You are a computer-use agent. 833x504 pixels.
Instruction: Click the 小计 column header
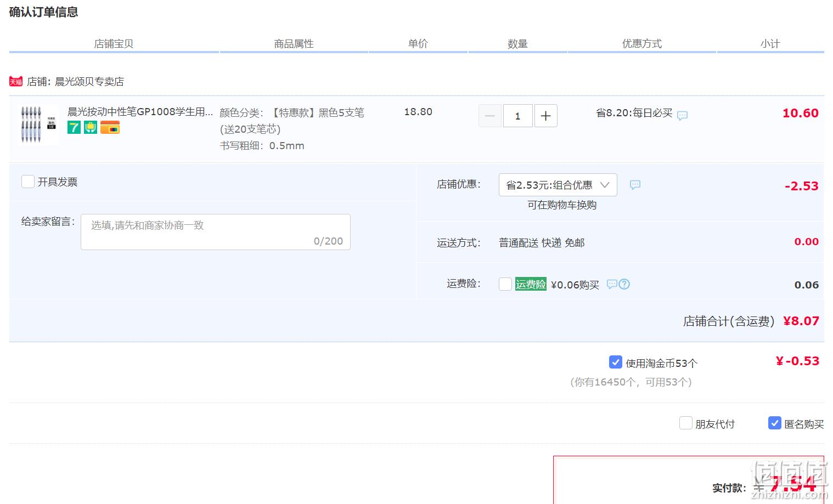(x=770, y=44)
